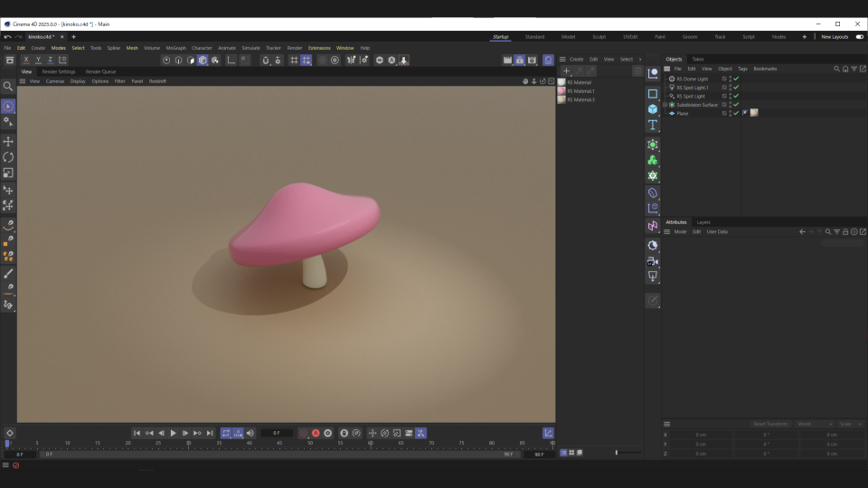This screenshot has height=488, width=868.
Task: Toggle the New Layouts switch
Action: pos(860,36)
